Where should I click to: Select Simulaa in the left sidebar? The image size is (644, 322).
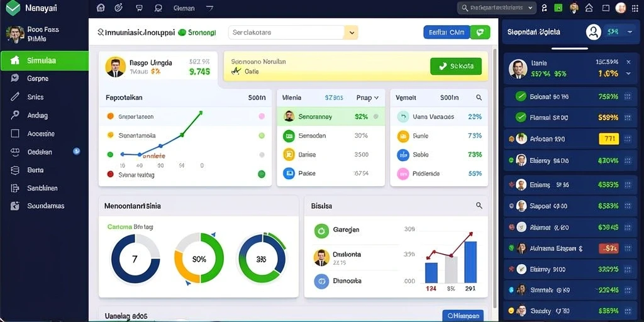pos(45,61)
